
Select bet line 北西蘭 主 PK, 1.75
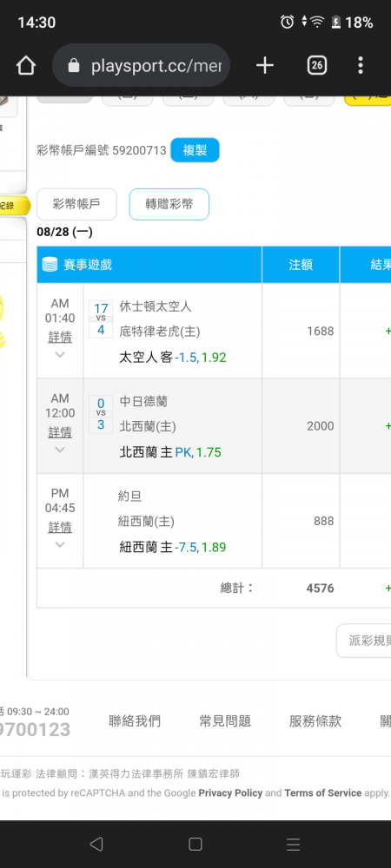click(x=170, y=452)
